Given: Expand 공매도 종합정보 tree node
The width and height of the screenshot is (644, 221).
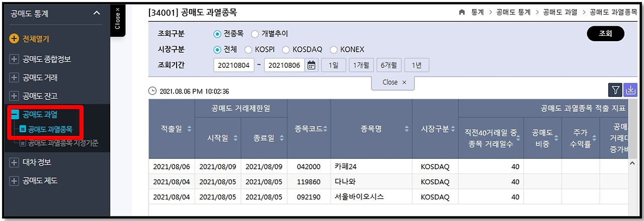Looking at the screenshot, I should [14, 59].
